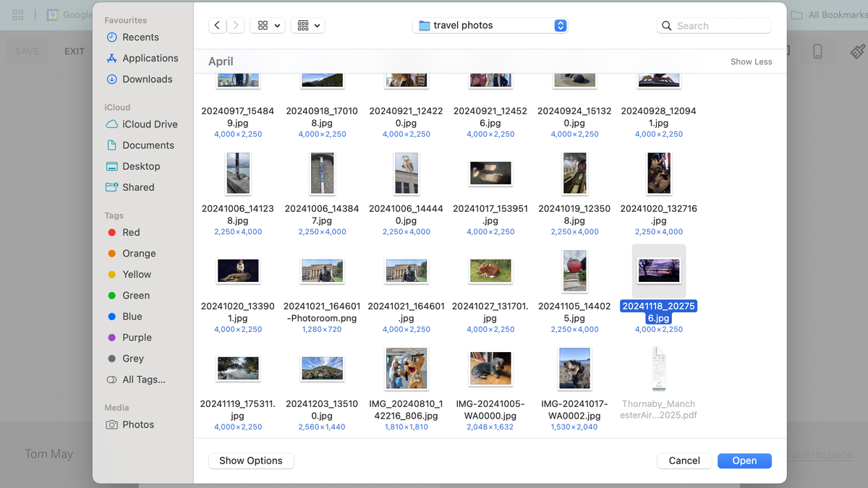Go to Desktop in the sidebar

tap(133, 166)
